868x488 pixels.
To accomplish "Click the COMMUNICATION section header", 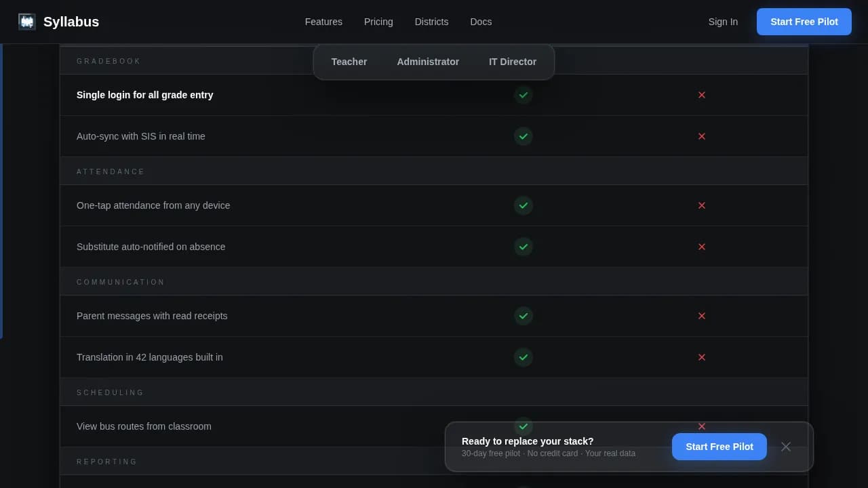I will [121, 282].
